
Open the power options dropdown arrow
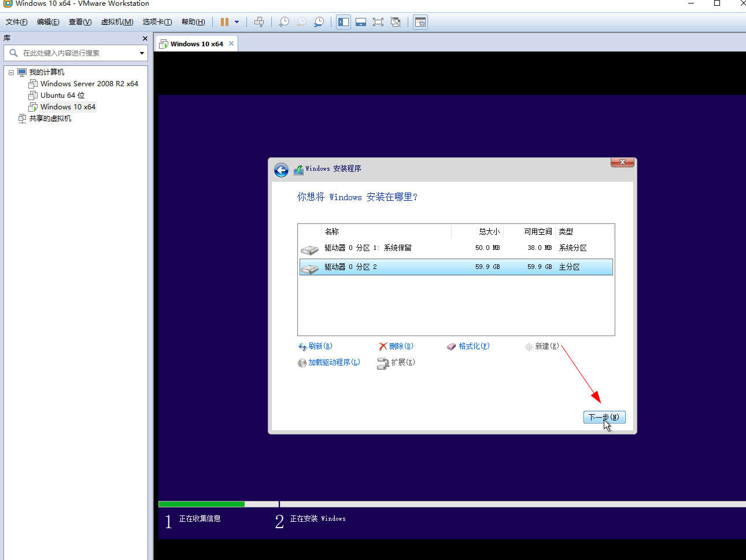coord(237,22)
